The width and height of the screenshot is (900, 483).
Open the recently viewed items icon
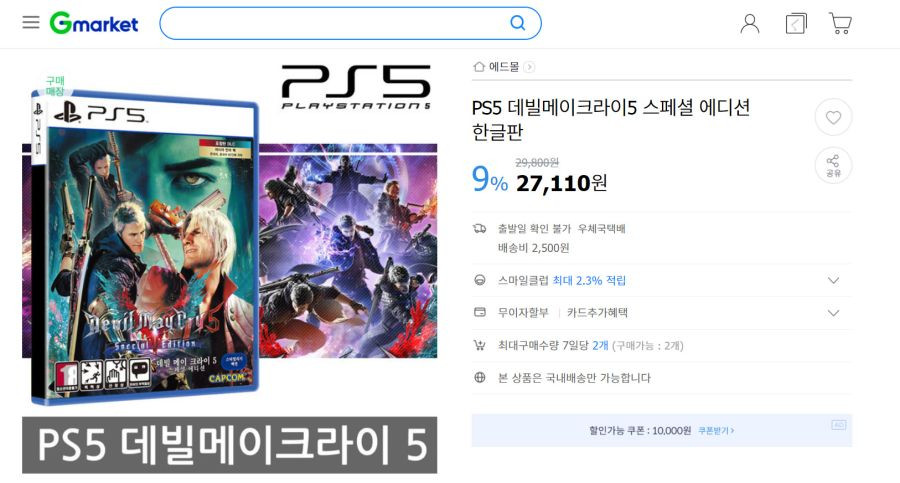(796, 24)
